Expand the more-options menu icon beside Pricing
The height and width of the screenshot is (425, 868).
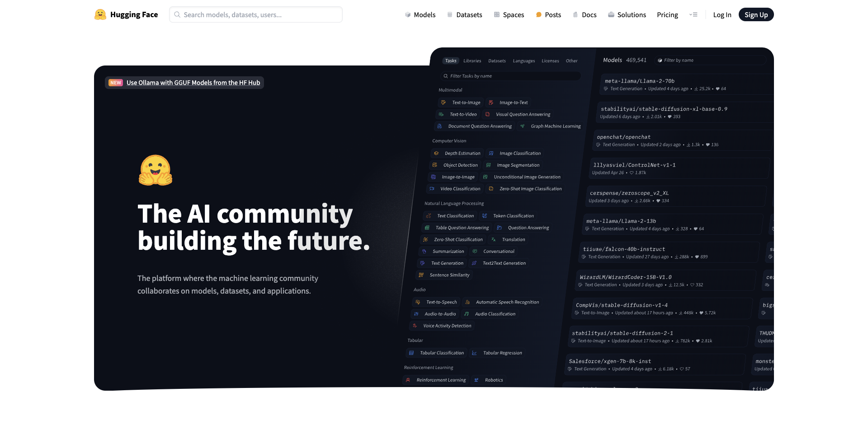coord(693,14)
